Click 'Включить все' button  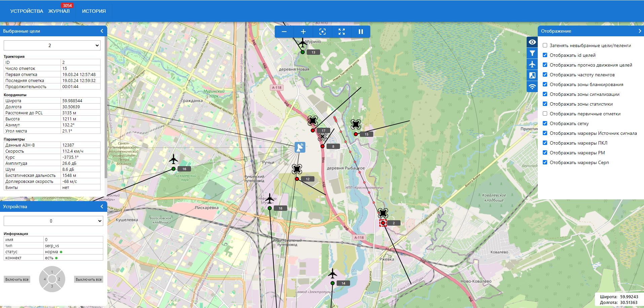coord(17,279)
